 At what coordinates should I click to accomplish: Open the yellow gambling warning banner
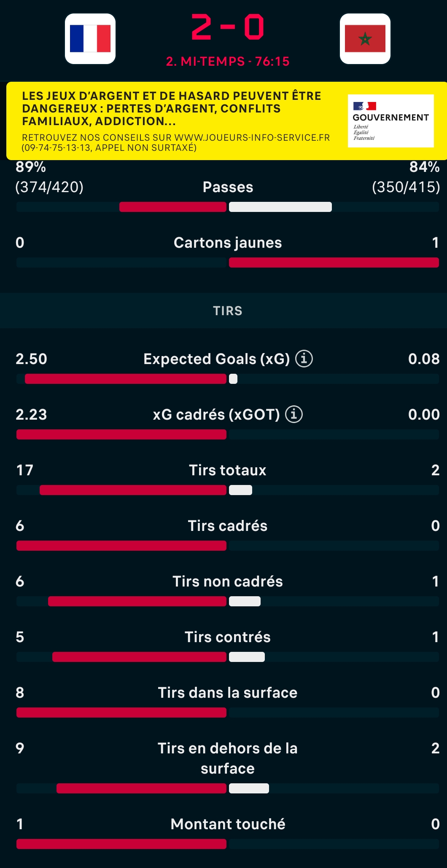pyautogui.click(x=226, y=121)
